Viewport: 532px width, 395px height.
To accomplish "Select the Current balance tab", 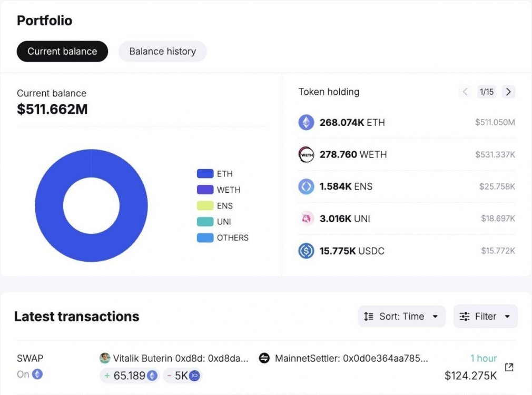I will 62,52.
